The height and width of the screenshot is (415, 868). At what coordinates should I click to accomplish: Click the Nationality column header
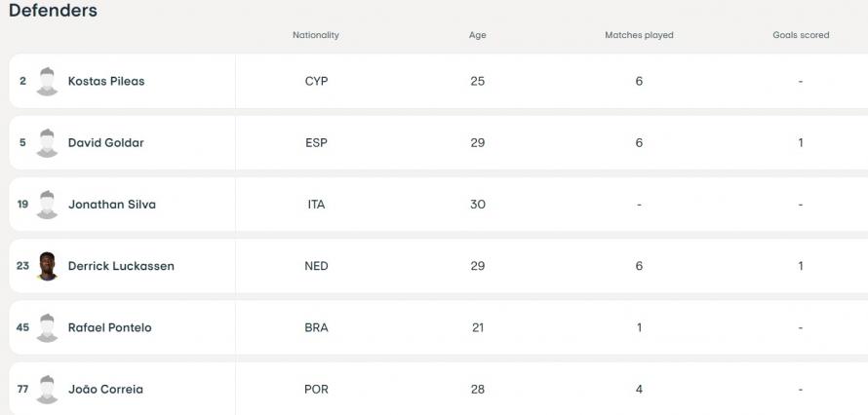(x=316, y=35)
